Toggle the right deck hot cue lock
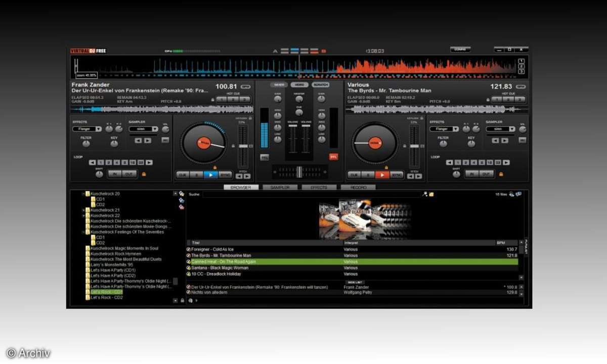Image resolution: width=607 pixels, height=364 pixels. [488, 100]
